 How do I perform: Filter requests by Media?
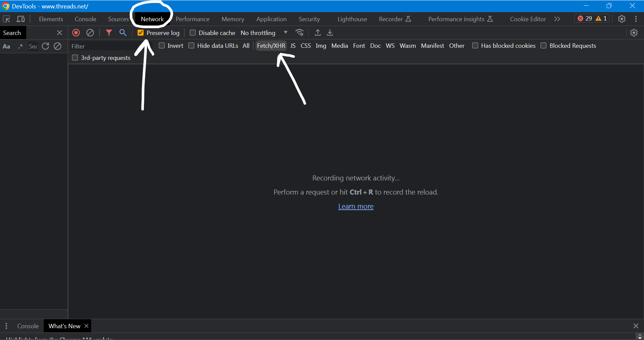(340, 45)
